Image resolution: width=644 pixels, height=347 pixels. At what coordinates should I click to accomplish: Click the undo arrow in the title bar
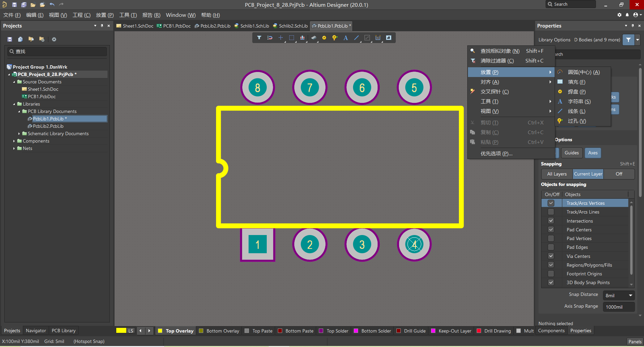(x=52, y=5)
